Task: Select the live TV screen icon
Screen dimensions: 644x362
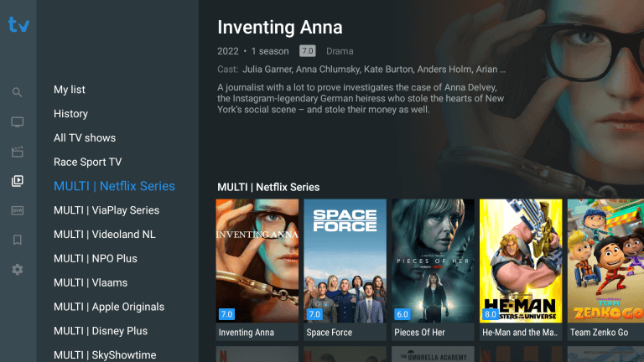Action: (x=18, y=122)
